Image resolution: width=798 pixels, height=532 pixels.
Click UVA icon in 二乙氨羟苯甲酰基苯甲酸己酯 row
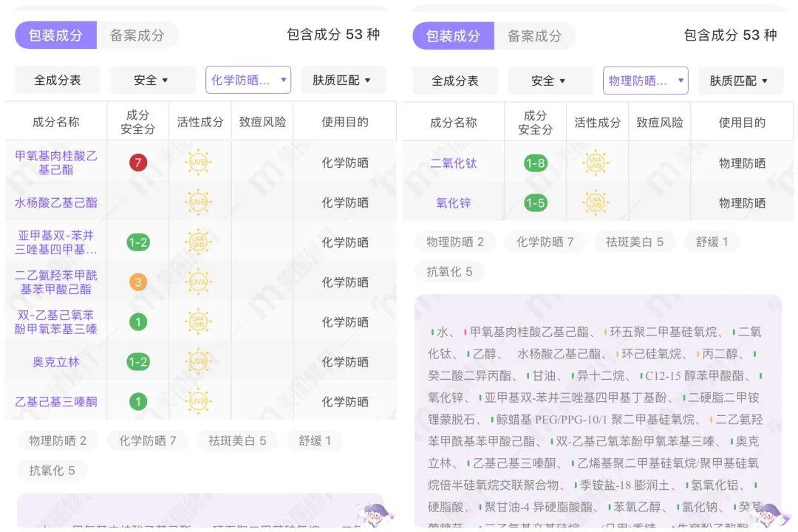click(199, 282)
